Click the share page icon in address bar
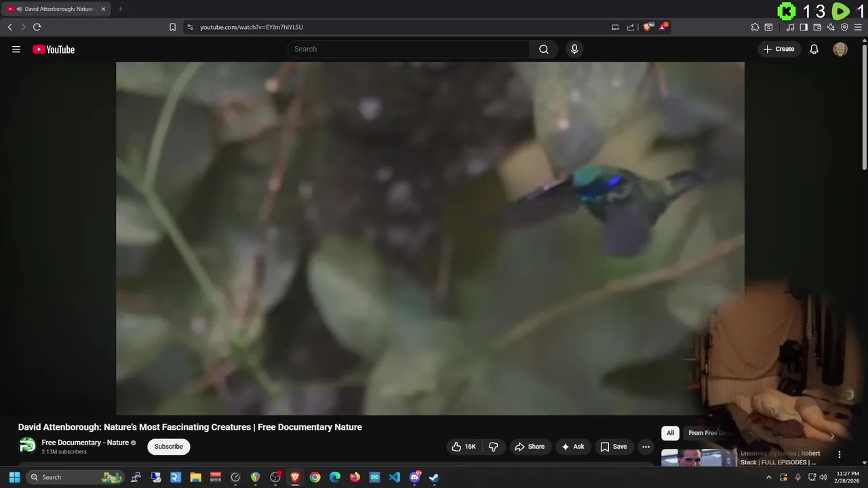 (x=631, y=27)
